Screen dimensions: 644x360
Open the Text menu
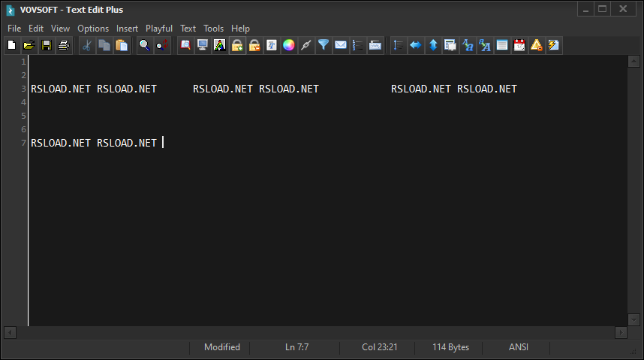188,29
